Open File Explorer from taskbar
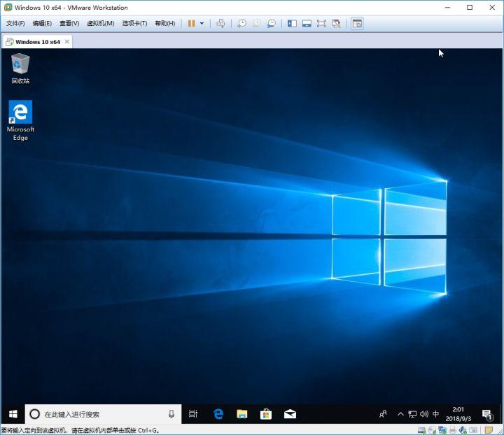The height and width of the screenshot is (435, 504). [242, 414]
